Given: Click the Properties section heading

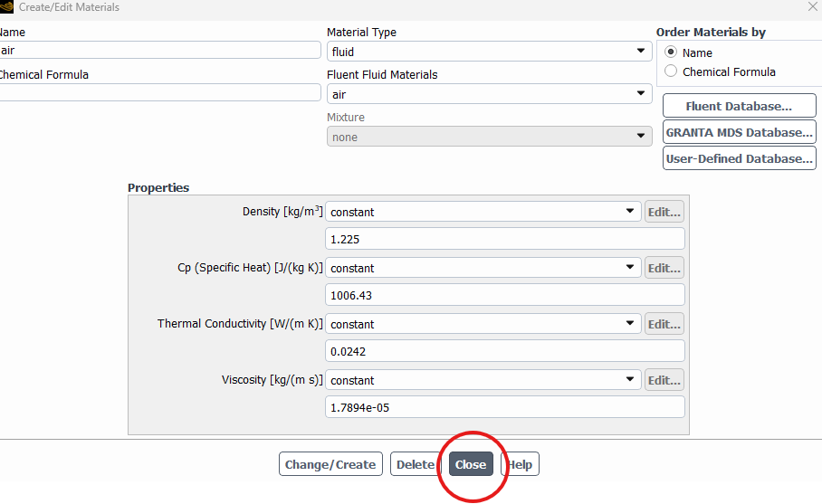Looking at the screenshot, I should 158,187.
